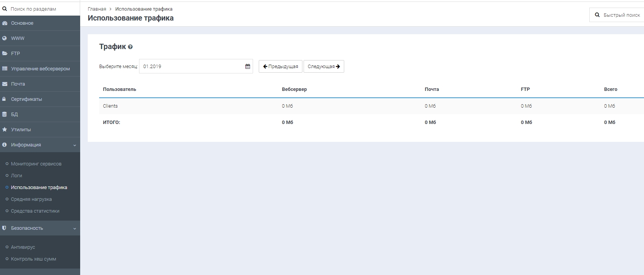
Task: Click the БД database icon in sidebar
Action: (5, 114)
